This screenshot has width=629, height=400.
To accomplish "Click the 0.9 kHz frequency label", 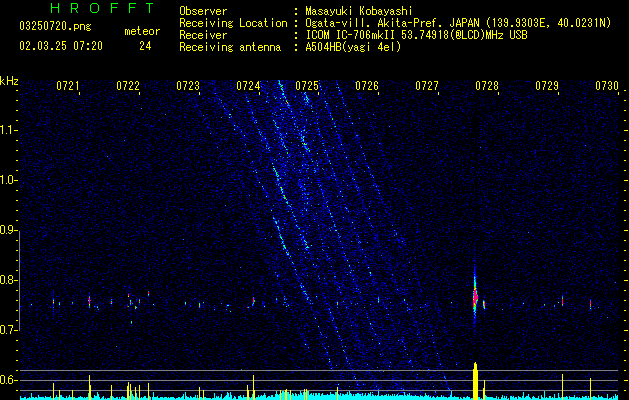I will [x=7, y=230].
